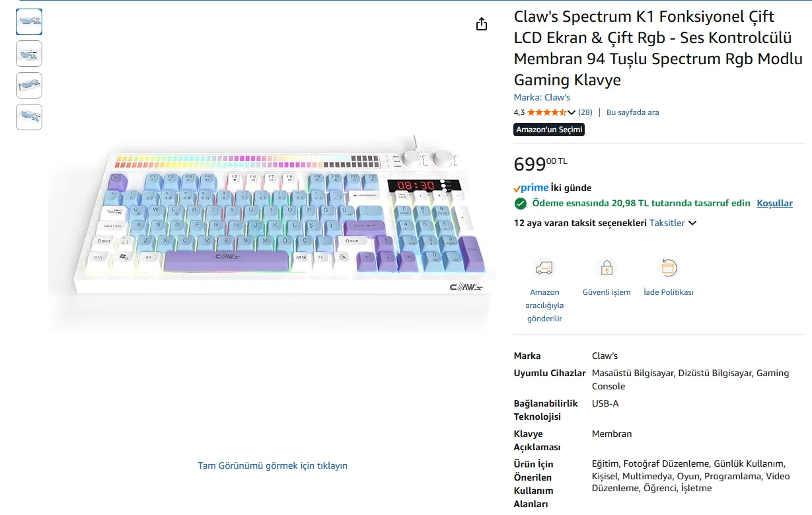This screenshot has height=515, width=812.
Task: Click the Amazon delivery truck icon
Action: pyautogui.click(x=544, y=268)
